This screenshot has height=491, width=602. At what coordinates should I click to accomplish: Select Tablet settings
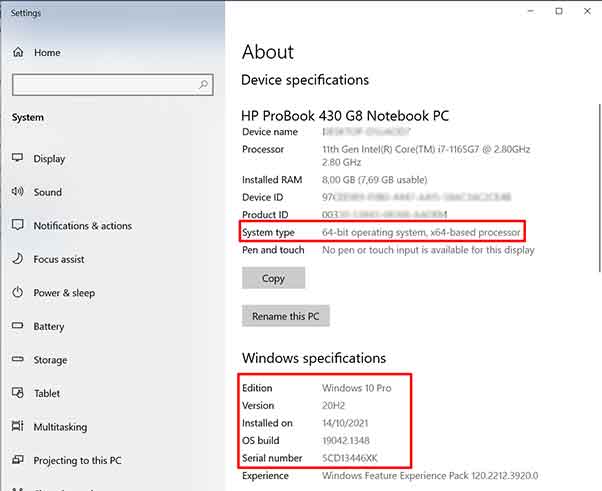tap(47, 393)
